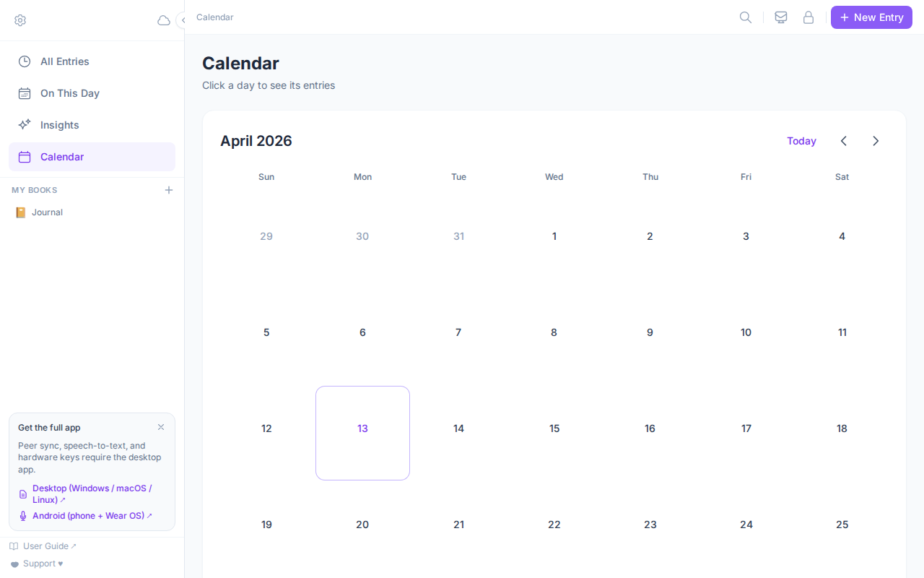Viewport: 924px width, 578px height.
Task: Advance to the next month
Action: (x=876, y=141)
